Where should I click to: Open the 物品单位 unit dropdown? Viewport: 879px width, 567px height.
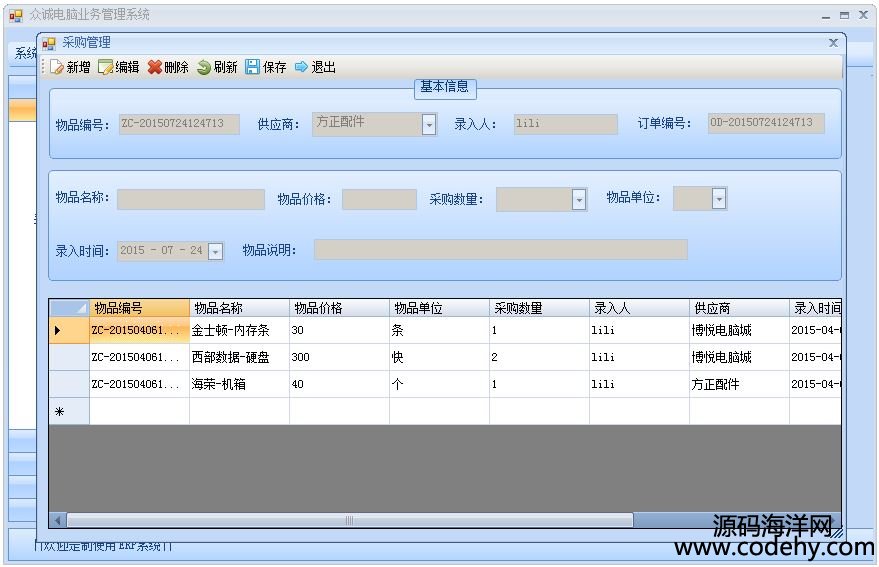coord(719,199)
